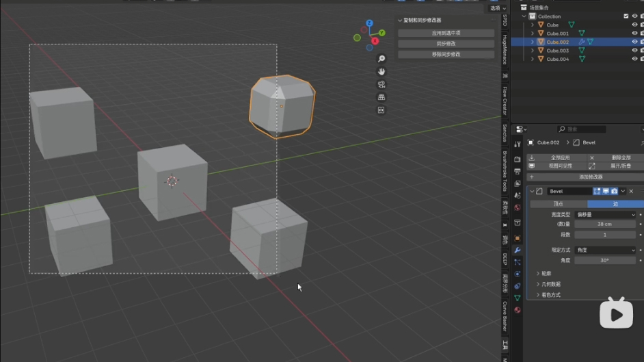Collapse the Bevel modifier panel
644x362 pixels.
coord(532,192)
